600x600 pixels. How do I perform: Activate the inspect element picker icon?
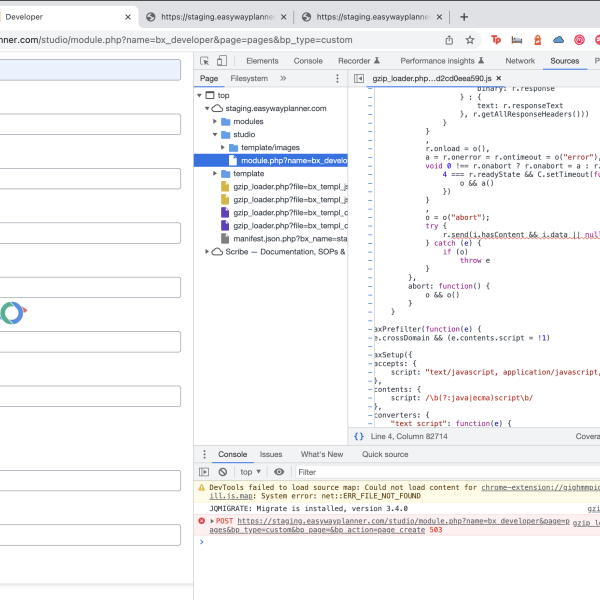204,61
